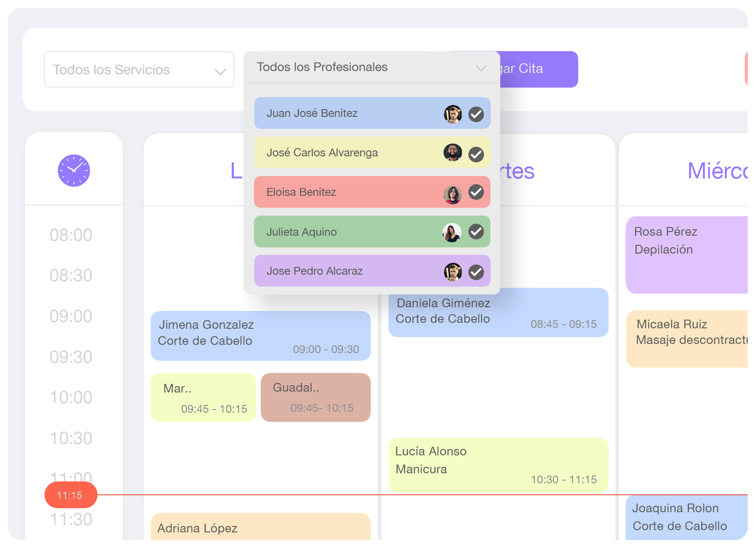Screen dimensions: 756x548
Task: Open the Todos los Servicios dropdown
Action: [x=139, y=70]
